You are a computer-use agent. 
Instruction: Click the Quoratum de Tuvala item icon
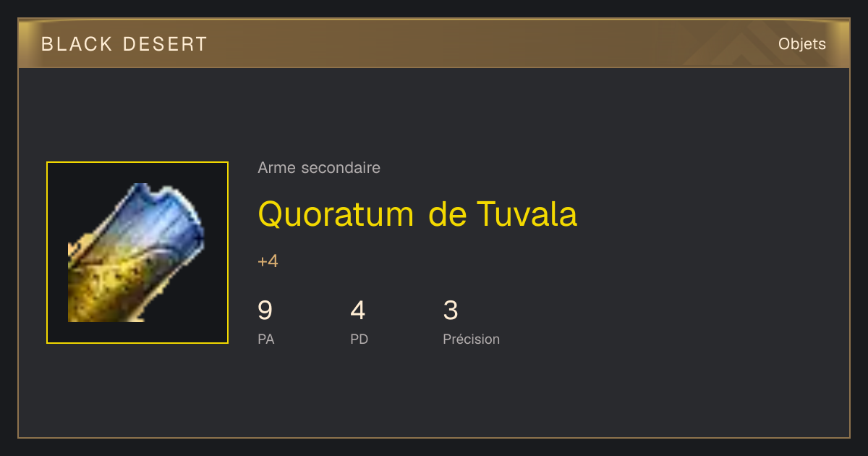coord(137,253)
